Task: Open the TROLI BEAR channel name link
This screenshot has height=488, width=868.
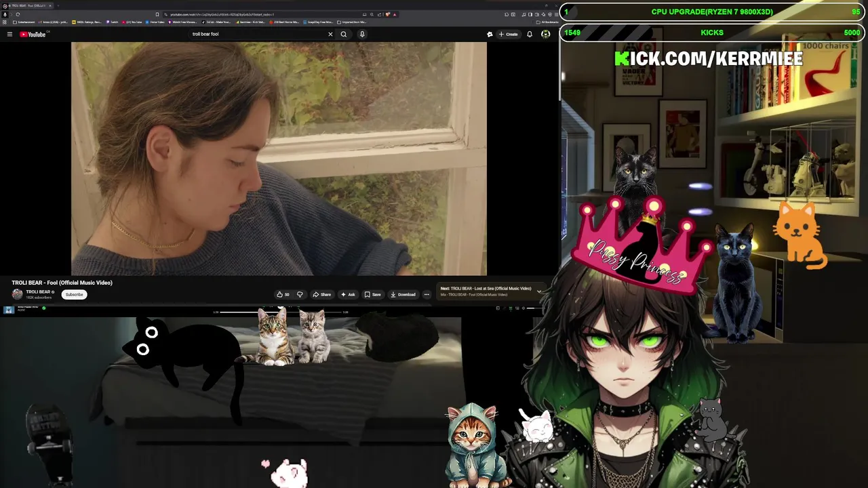Action: 38,292
